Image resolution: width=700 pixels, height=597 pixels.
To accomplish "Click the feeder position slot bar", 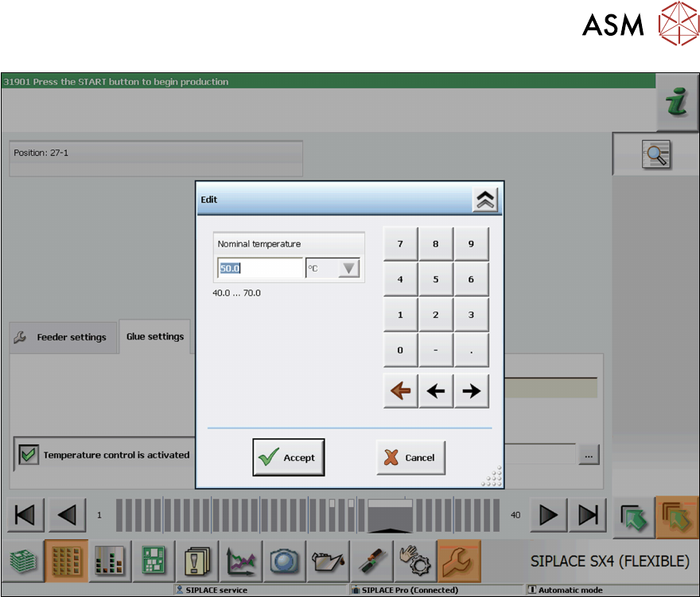I will pyautogui.click(x=308, y=515).
